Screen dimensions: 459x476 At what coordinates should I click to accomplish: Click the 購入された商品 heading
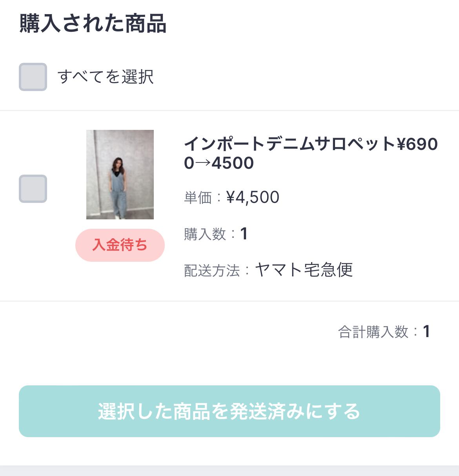93,24
